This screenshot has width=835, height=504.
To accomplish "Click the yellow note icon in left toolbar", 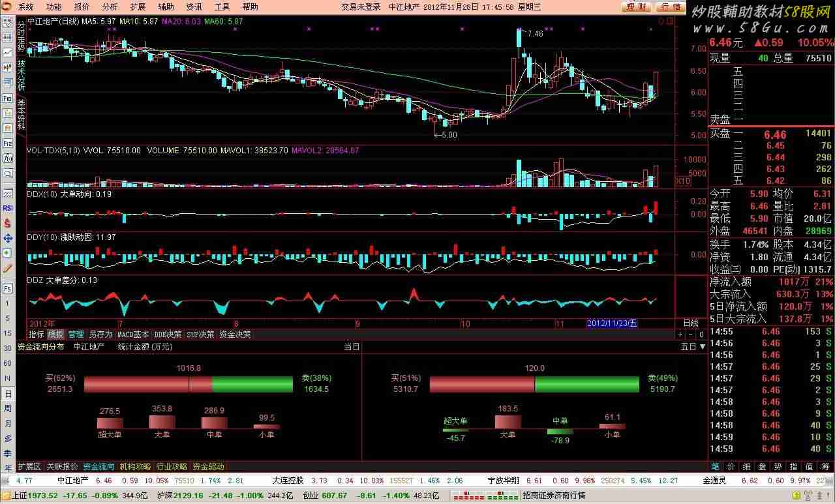I will coord(8,112).
